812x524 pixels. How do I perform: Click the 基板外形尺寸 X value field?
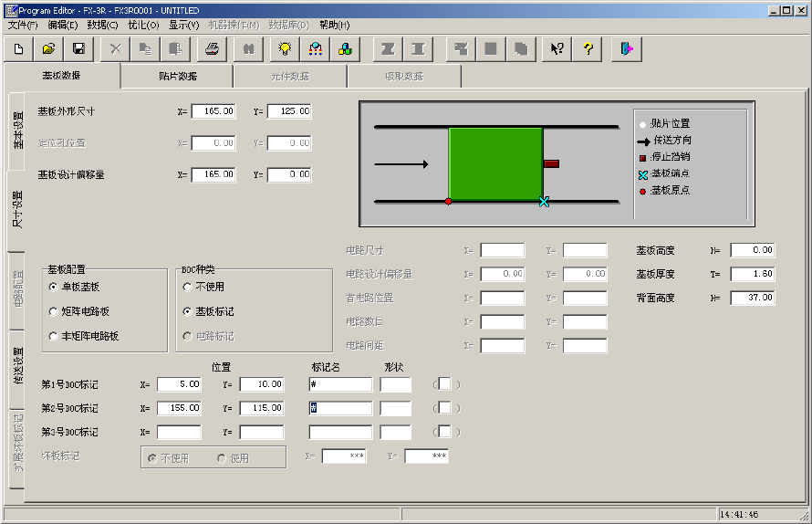tap(213, 111)
